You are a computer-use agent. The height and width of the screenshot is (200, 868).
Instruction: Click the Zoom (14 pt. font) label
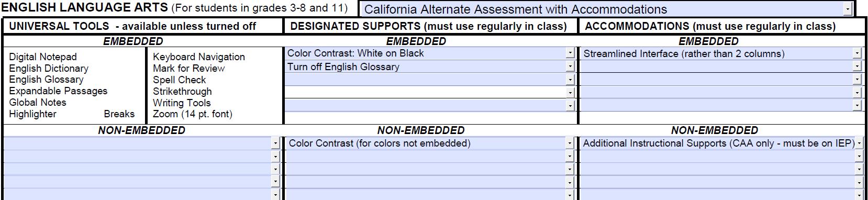tap(193, 114)
